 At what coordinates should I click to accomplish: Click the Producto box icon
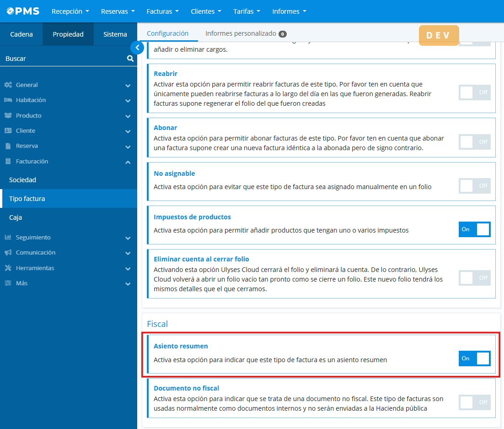[x=8, y=116]
